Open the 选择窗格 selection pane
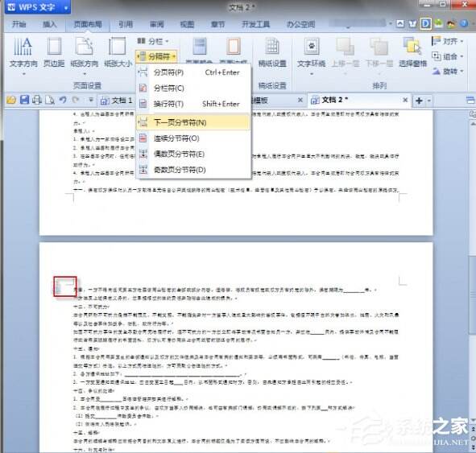The width and height of the screenshot is (476, 453). pyautogui.click(x=412, y=52)
